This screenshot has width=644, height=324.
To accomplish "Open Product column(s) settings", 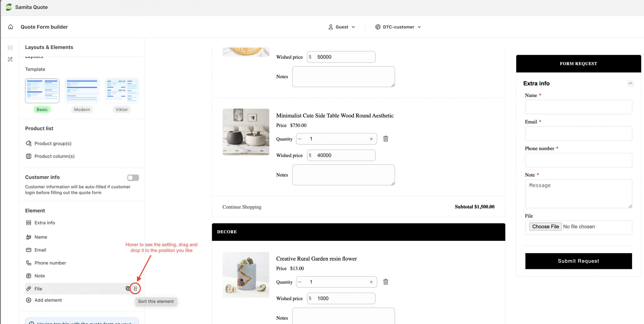I will (50, 156).
